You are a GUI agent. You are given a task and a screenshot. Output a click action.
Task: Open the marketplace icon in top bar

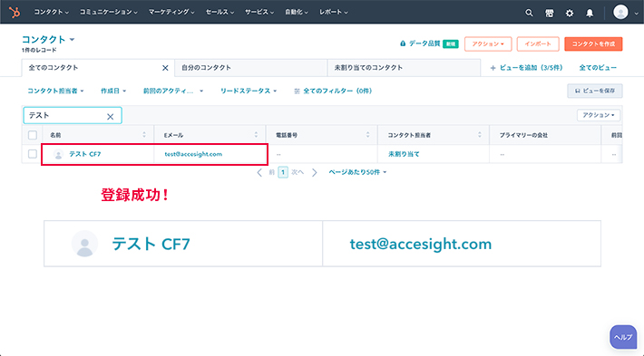pyautogui.click(x=549, y=13)
